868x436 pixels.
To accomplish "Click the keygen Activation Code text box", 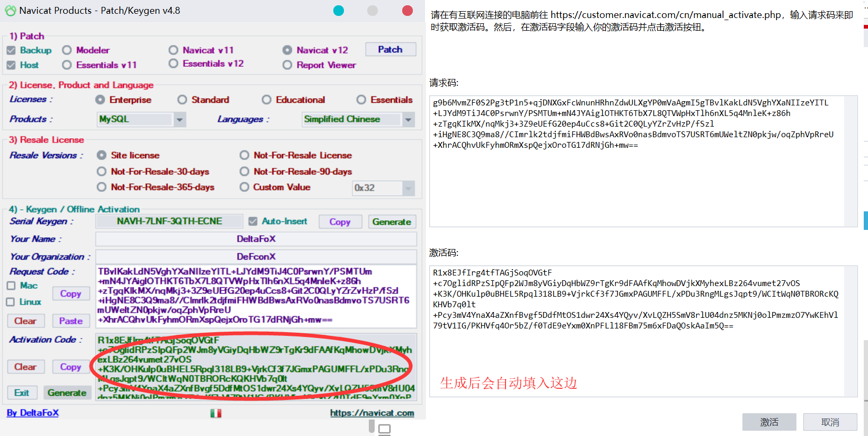I will pyautogui.click(x=256, y=367).
